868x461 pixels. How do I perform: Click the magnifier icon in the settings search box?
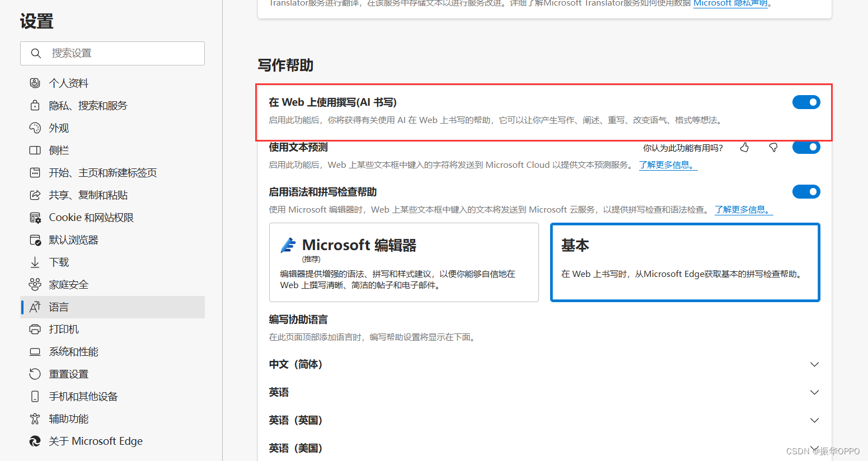click(x=36, y=53)
